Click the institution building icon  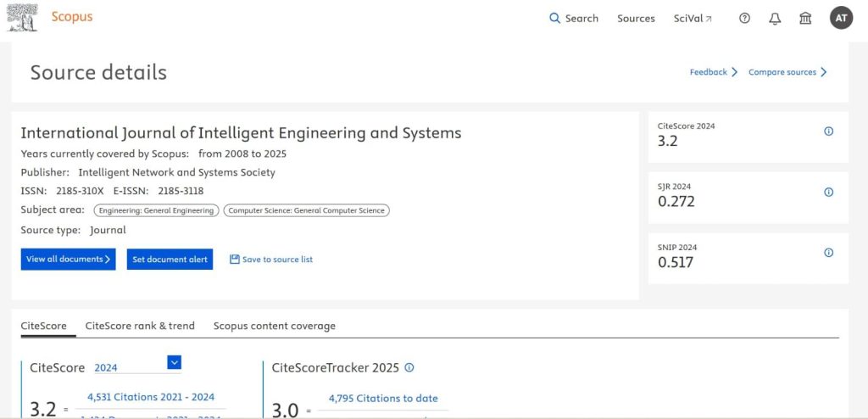(x=805, y=19)
